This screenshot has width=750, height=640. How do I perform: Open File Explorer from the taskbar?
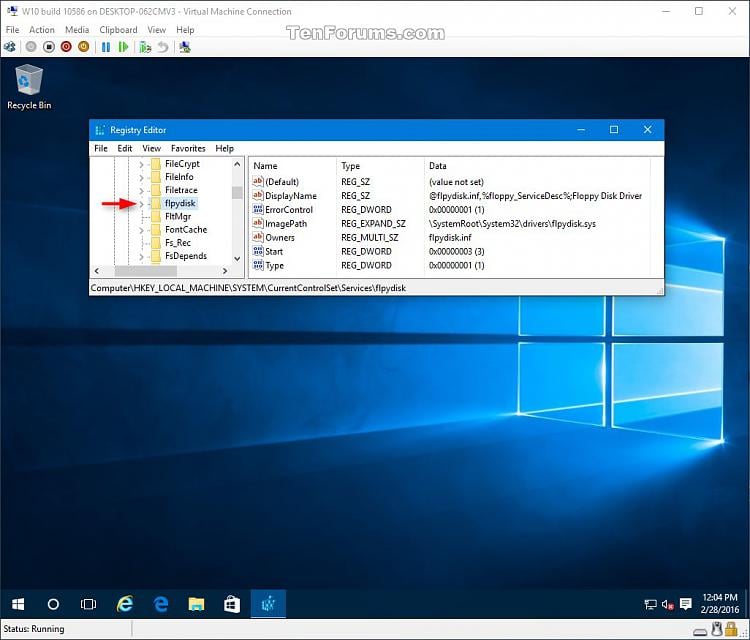pyautogui.click(x=196, y=604)
